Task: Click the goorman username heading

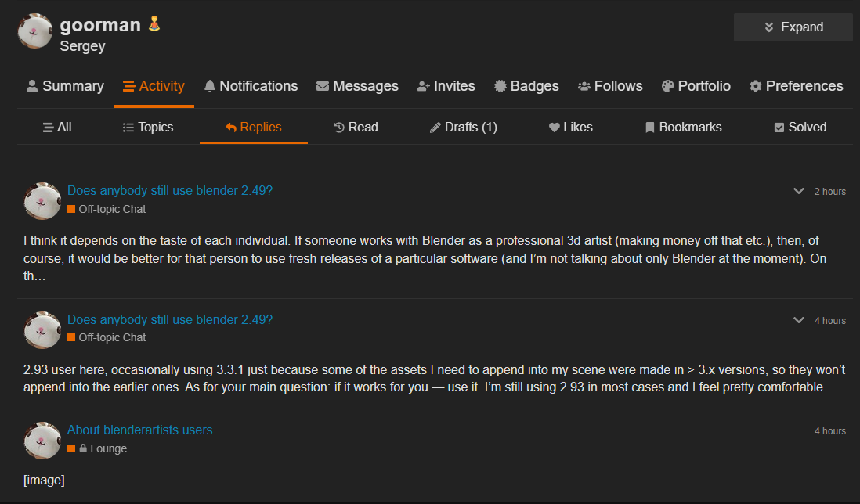Action: click(x=100, y=25)
